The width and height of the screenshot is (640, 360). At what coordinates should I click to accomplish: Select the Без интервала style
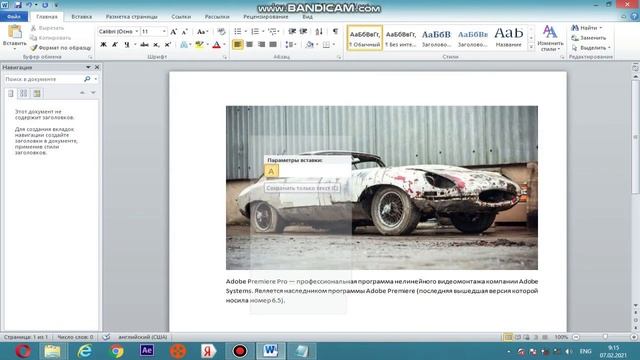tap(401, 38)
